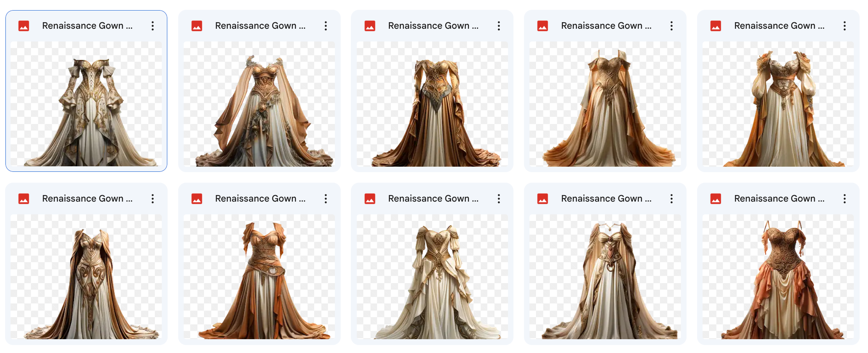Click image file icon for dark brown gown with grey bodice
Image resolution: width=868 pixels, height=353 pixels.
(x=370, y=26)
